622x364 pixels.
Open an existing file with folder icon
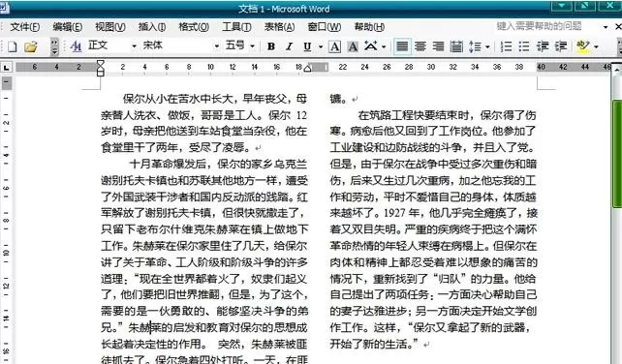[31, 46]
